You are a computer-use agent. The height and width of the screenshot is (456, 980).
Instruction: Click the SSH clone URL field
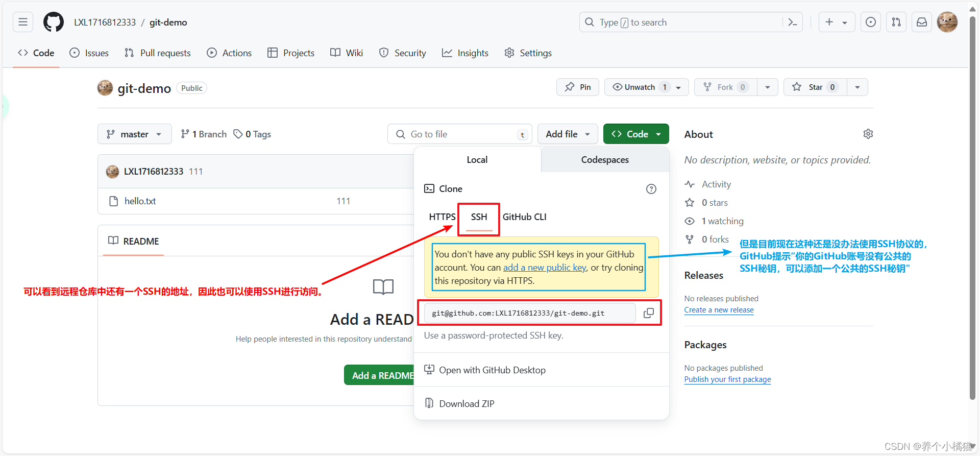coord(530,313)
